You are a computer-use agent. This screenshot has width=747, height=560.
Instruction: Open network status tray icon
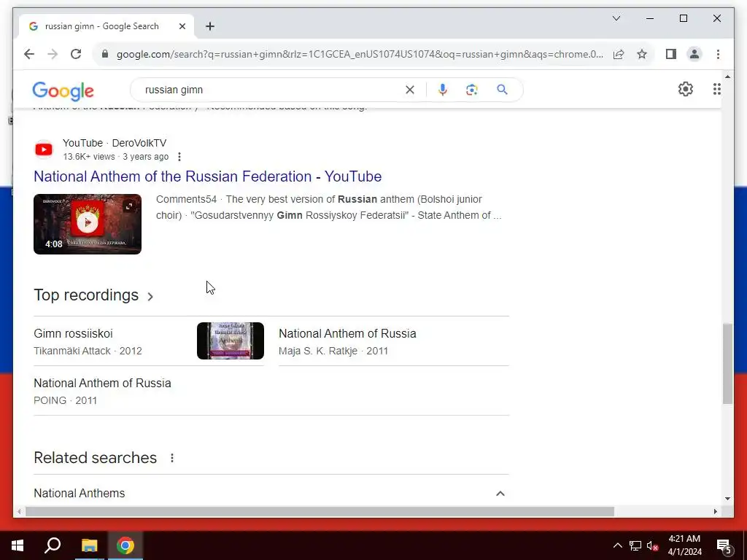pos(635,545)
